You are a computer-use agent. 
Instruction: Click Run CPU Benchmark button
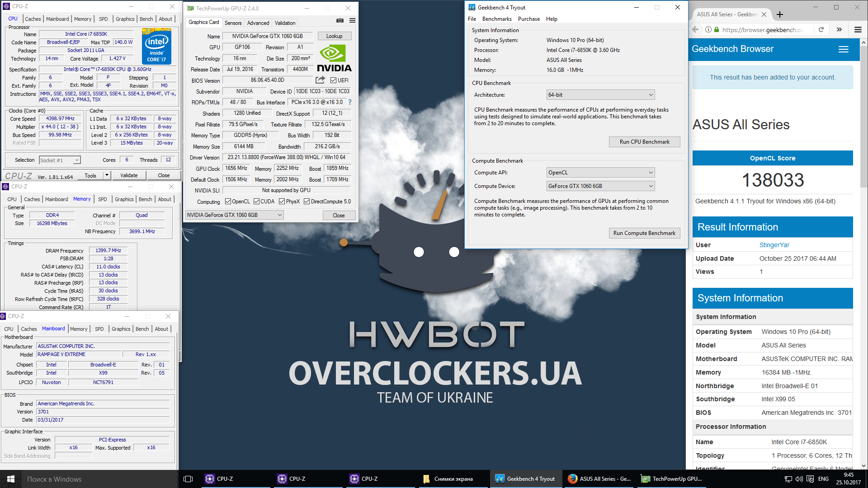click(644, 142)
